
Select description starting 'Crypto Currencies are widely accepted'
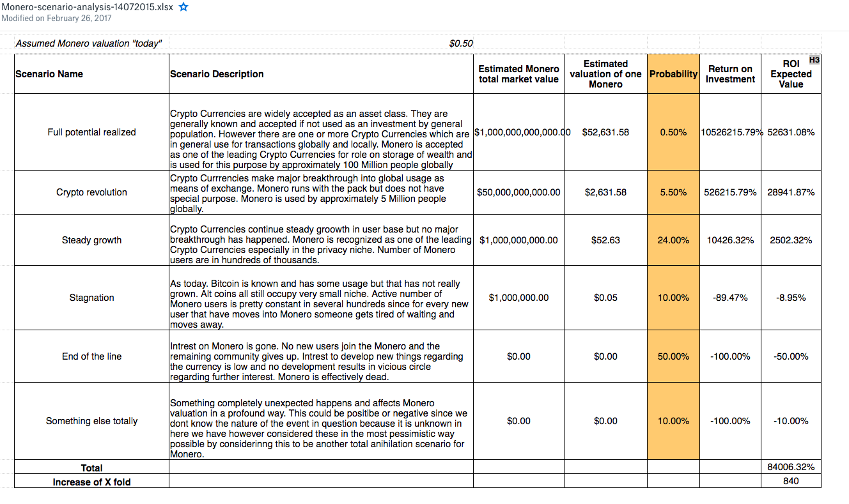[x=321, y=132]
